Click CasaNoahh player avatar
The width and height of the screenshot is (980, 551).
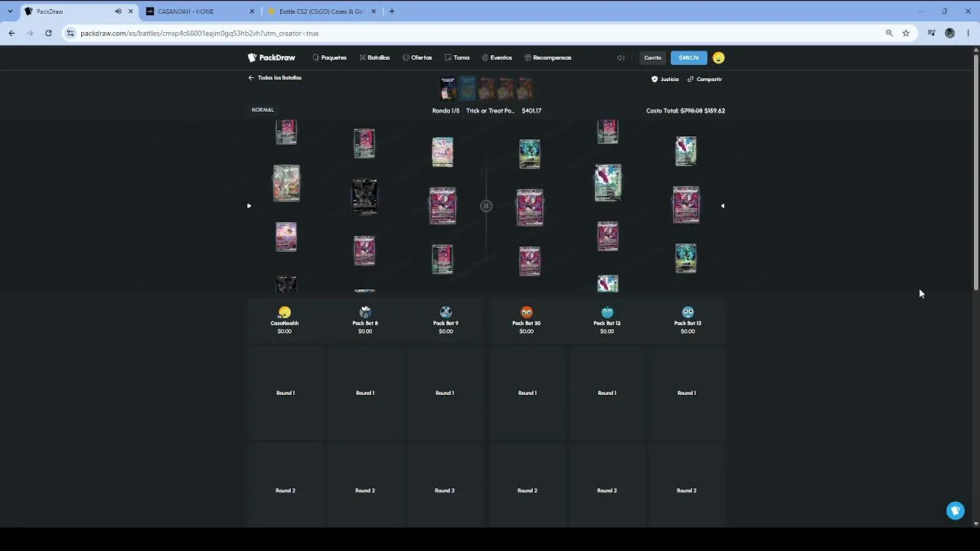[x=285, y=312]
